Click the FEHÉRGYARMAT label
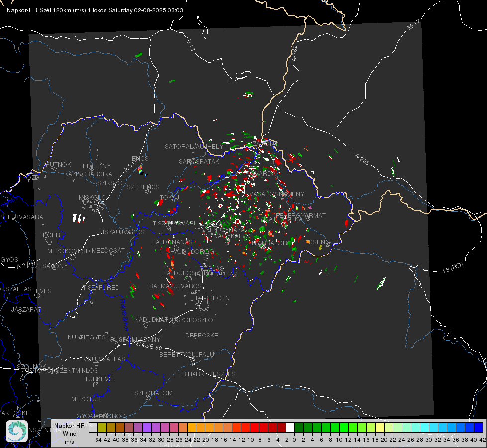This screenshot has width=487, height=448. click(300, 215)
